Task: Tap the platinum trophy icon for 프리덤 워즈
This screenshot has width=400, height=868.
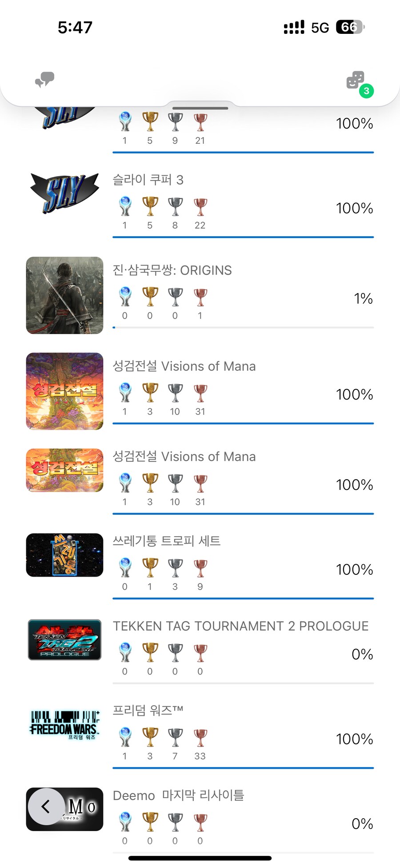Action: pyautogui.click(x=125, y=737)
